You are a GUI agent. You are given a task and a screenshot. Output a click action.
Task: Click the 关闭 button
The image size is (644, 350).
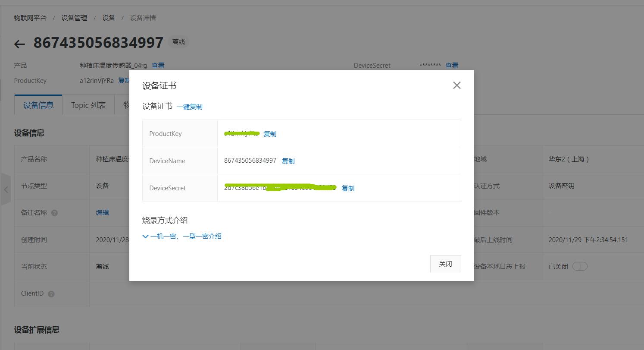click(x=445, y=264)
